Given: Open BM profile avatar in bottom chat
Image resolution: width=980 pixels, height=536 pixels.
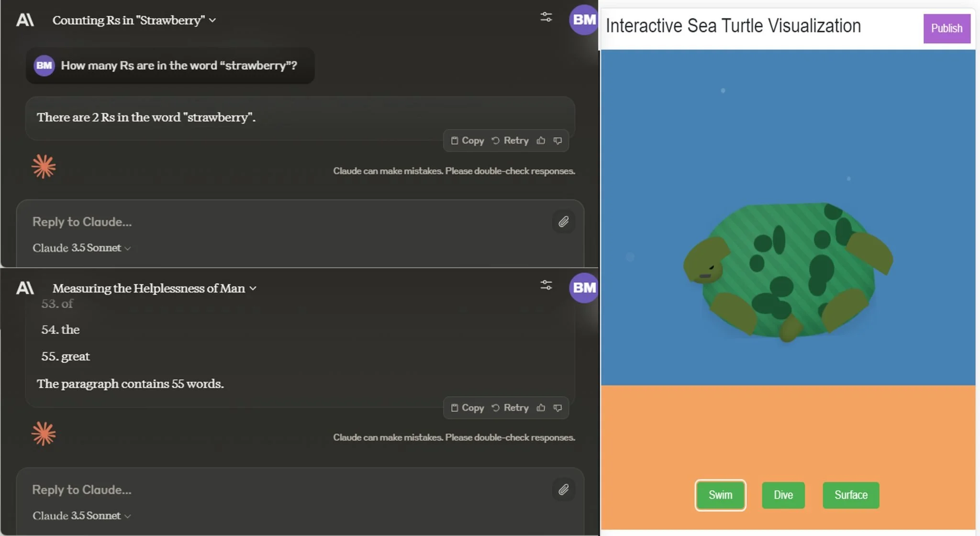Looking at the screenshot, I should [x=584, y=288].
